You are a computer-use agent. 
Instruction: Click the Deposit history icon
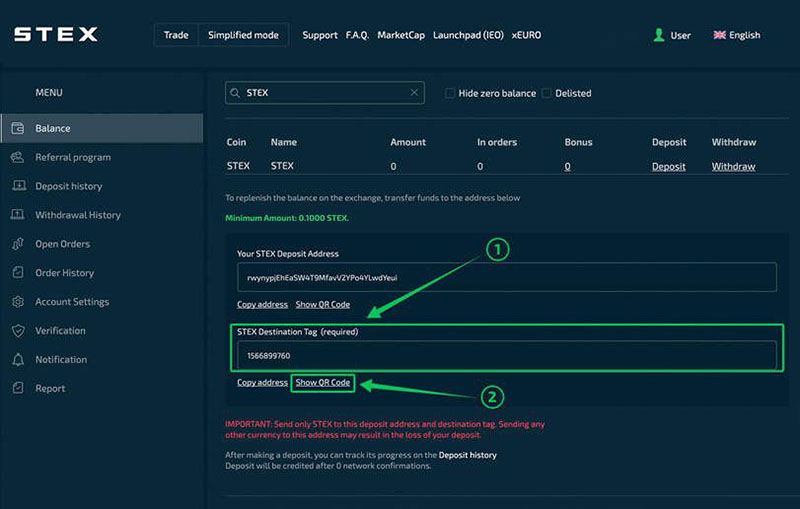[x=18, y=186]
